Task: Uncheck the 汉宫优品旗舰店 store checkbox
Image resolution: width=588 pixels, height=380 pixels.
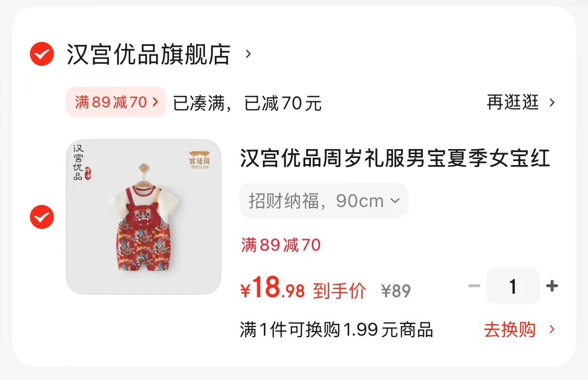Action: [x=42, y=54]
